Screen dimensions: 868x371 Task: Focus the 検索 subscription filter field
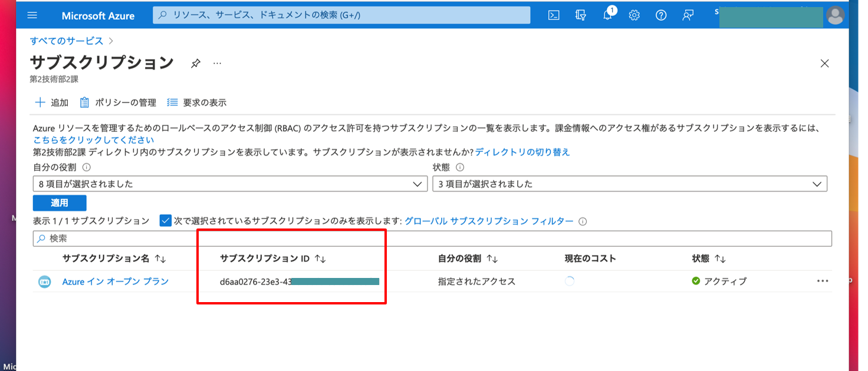[432, 238]
